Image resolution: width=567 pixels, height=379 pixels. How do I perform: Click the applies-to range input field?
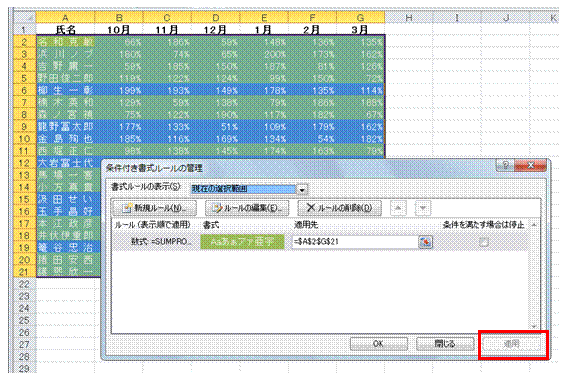355,242
